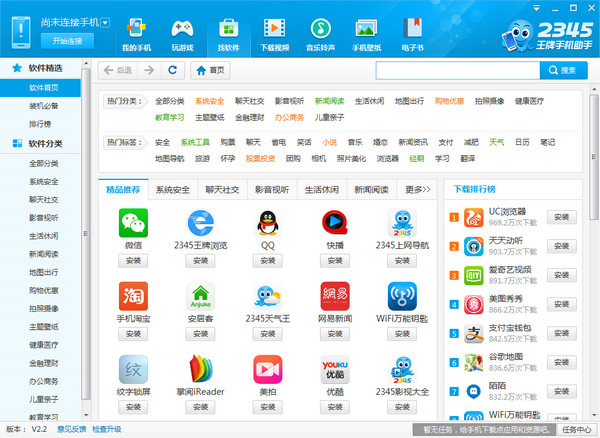Go to 首页 home button
This screenshot has height=438, width=600.
click(x=210, y=70)
